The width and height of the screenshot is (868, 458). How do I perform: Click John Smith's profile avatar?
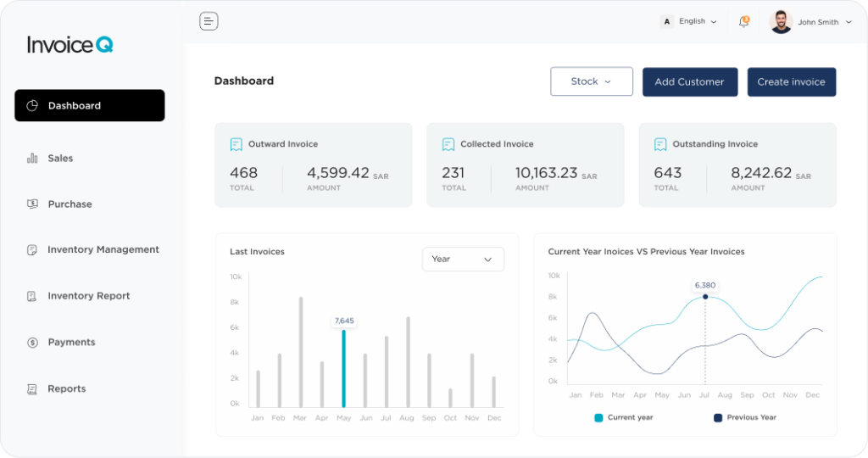[781, 22]
